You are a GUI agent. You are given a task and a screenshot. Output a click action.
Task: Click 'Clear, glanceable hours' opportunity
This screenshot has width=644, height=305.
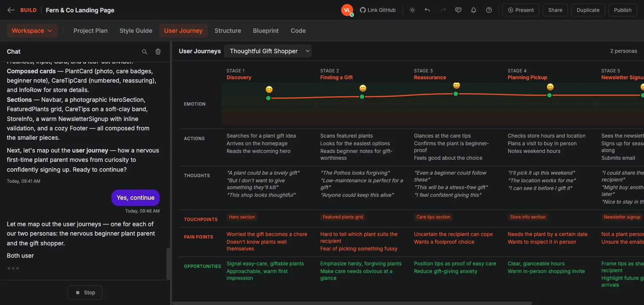coord(536,264)
